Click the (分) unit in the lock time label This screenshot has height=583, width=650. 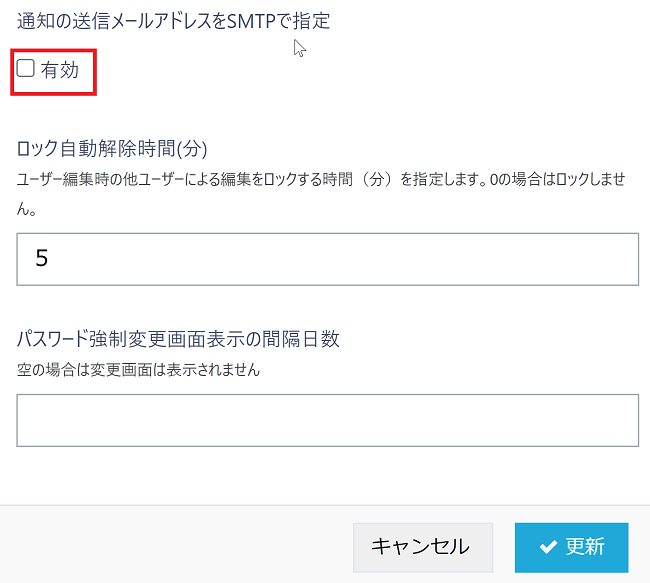point(191,149)
